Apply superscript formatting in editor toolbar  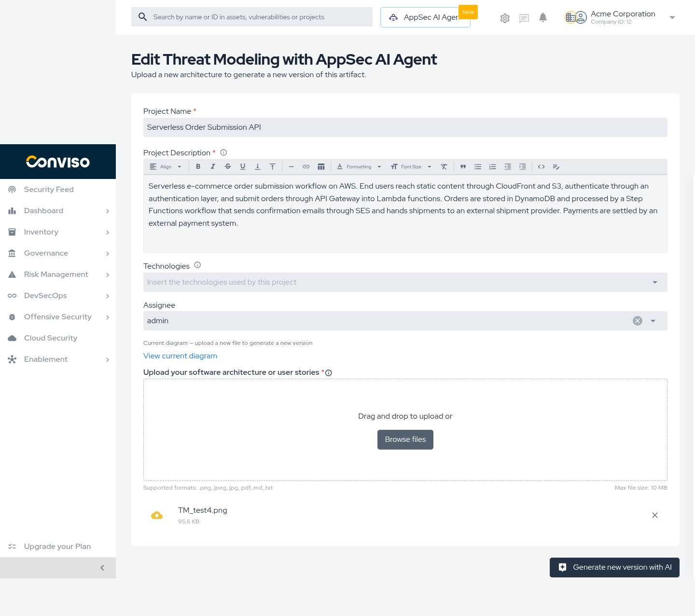click(272, 167)
